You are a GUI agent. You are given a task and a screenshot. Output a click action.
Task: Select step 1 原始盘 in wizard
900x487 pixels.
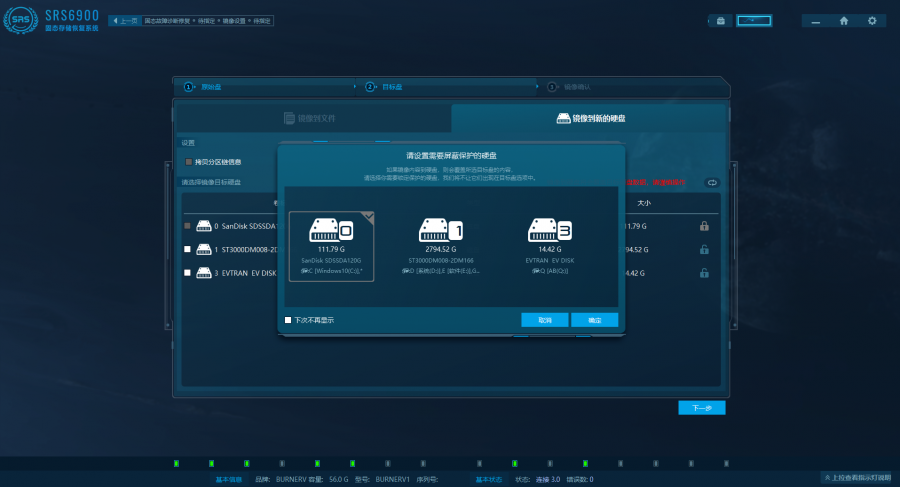click(203, 87)
